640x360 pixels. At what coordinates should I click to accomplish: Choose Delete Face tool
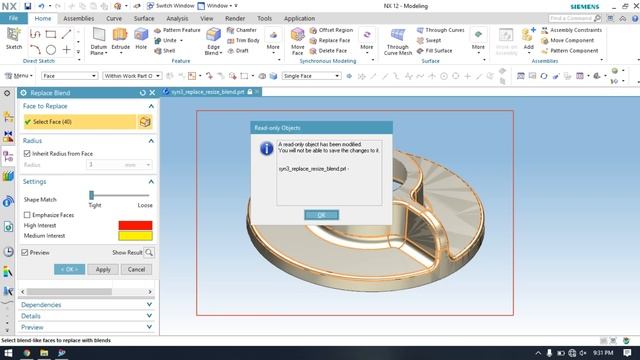pyautogui.click(x=328, y=51)
